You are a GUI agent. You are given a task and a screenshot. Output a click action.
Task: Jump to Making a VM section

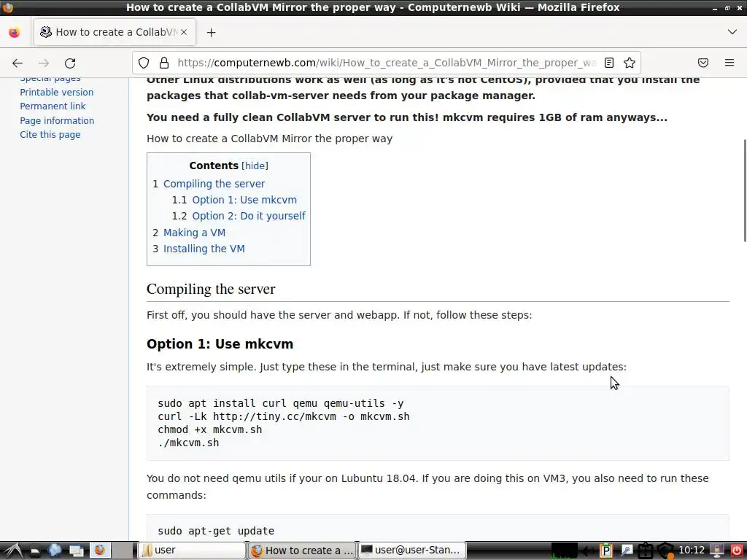(194, 233)
